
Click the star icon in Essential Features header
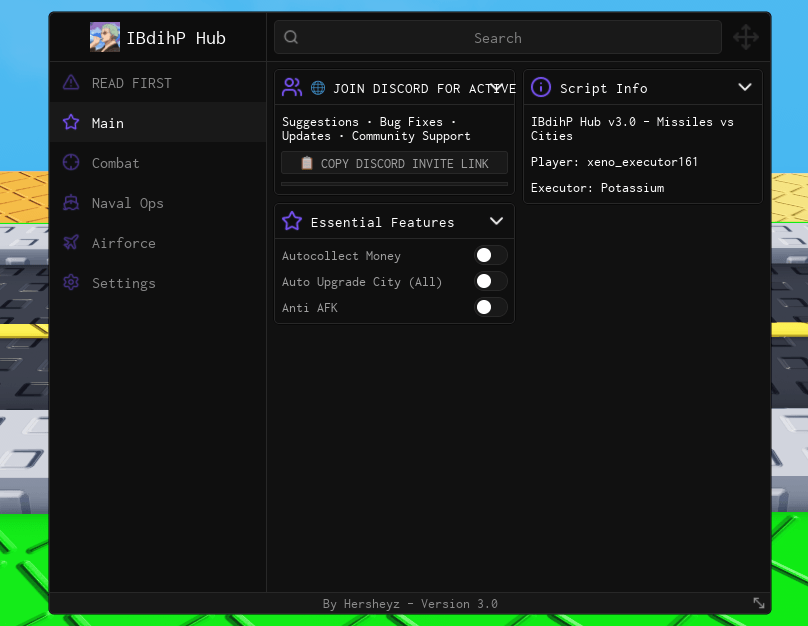[292, 221]
